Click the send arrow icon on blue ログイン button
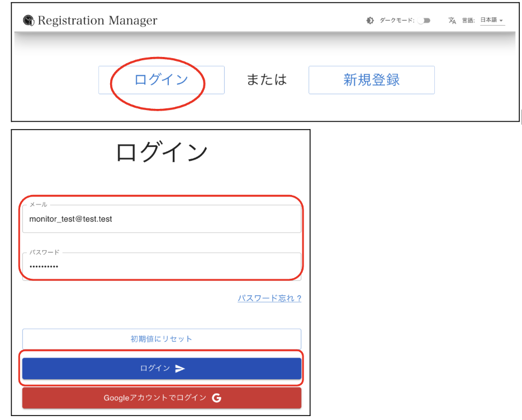 180,369
